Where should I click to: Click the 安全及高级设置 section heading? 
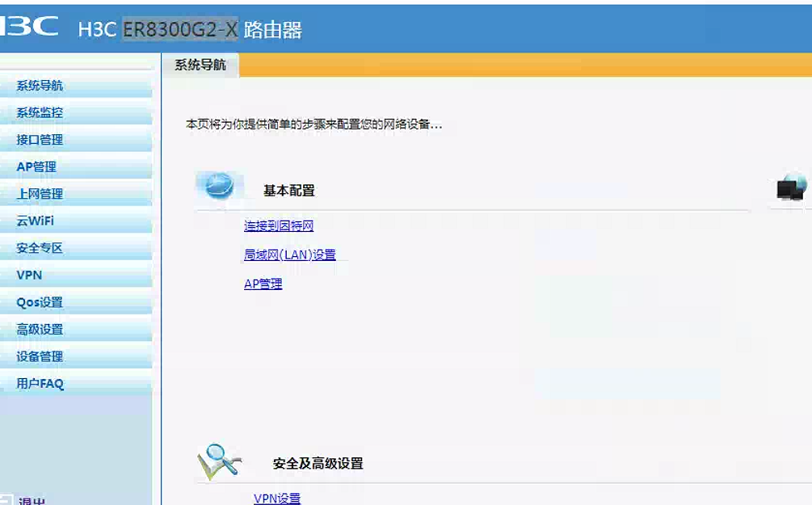click(x=318, y=464)
